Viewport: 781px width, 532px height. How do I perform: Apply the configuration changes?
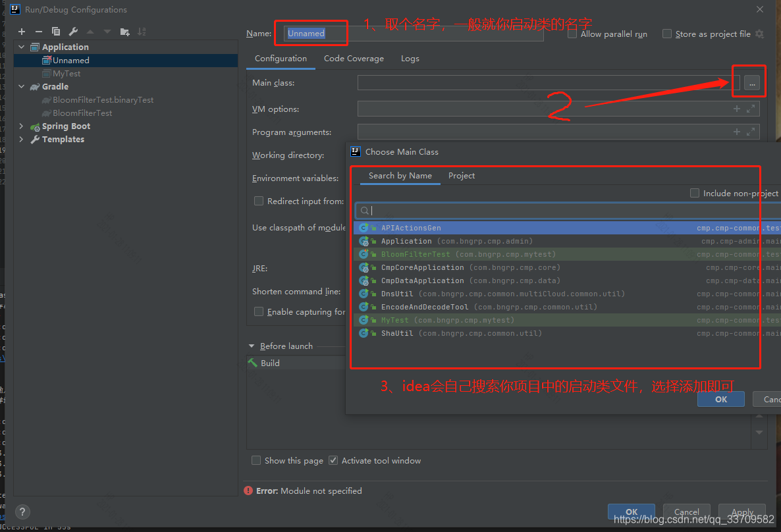[x=741, y=512]
